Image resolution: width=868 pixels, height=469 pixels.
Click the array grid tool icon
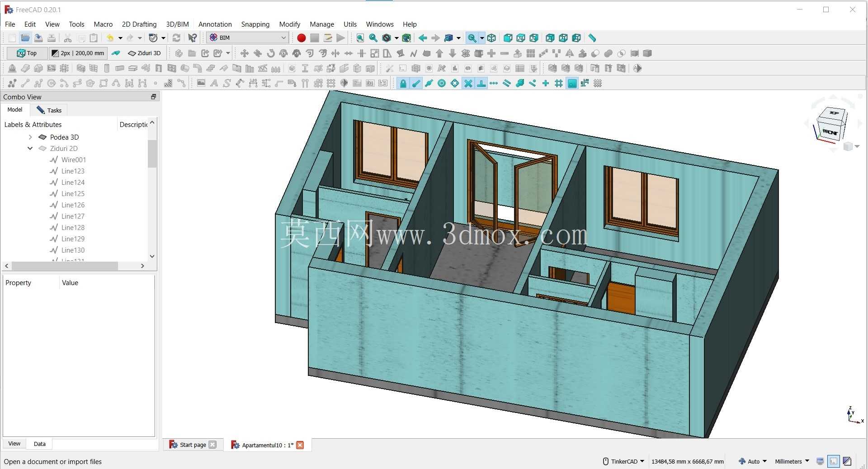[531, 53]
